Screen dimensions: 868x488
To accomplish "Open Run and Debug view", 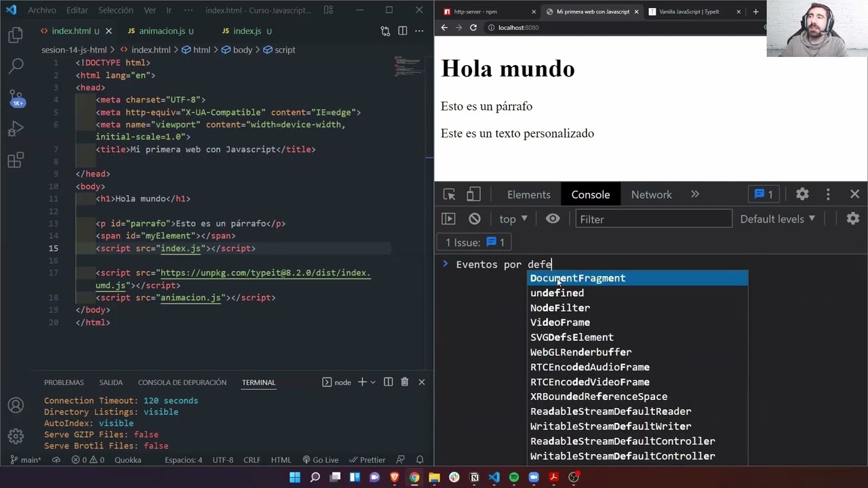I will (16, 129).
